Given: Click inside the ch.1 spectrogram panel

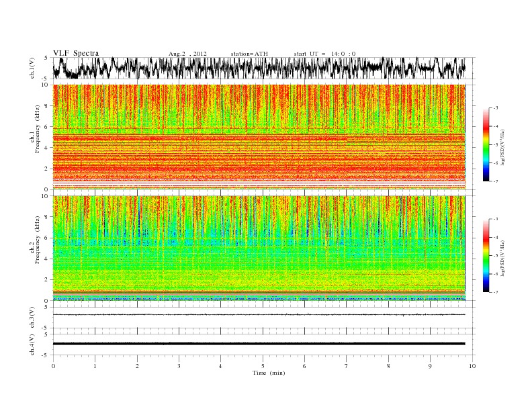Looking at the screenshot, I should tap(259, 137).
